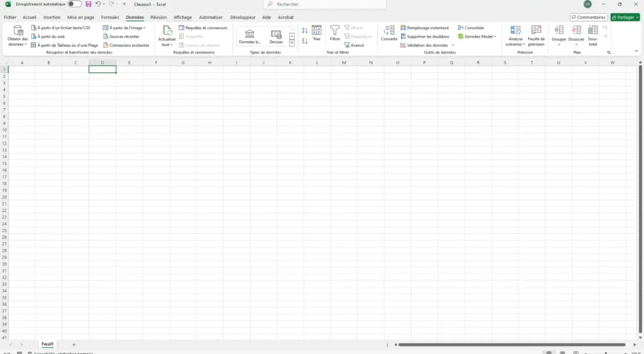Image resolution: width=644 pixels, height=354 pixels.
Task: Click in the Rechercher search box
Action: coord(325,4)
